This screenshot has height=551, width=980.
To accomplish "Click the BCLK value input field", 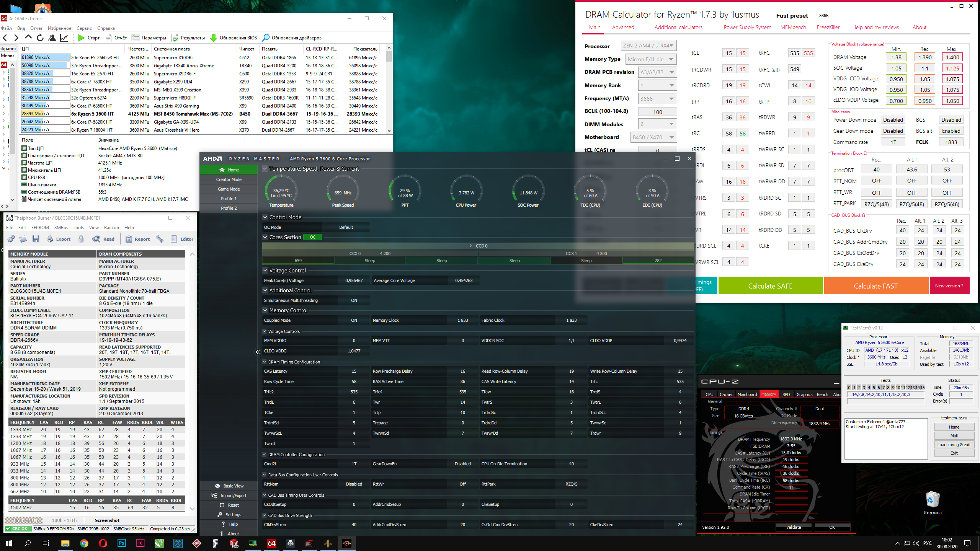I will (x=657, y=112).
